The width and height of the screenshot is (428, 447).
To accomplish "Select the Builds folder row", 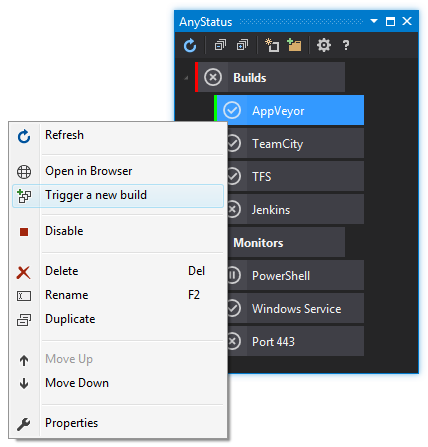I will pyautogui.click(x=270, y=77).
